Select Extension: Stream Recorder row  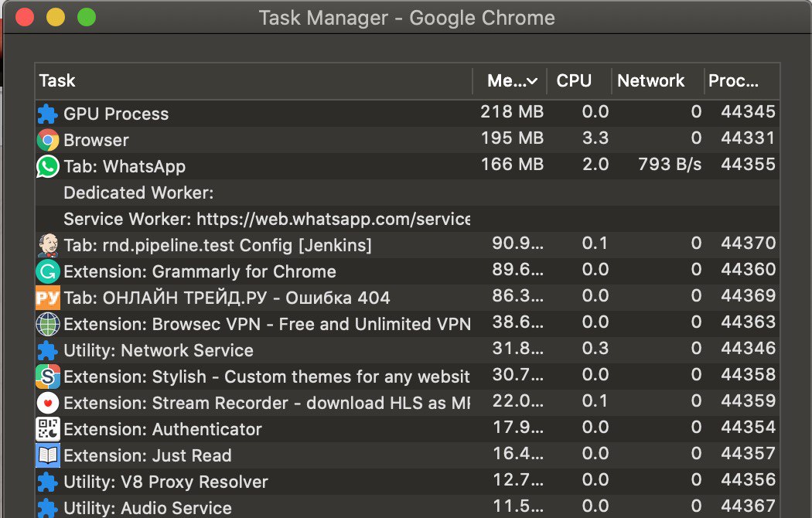pos(407,403)
